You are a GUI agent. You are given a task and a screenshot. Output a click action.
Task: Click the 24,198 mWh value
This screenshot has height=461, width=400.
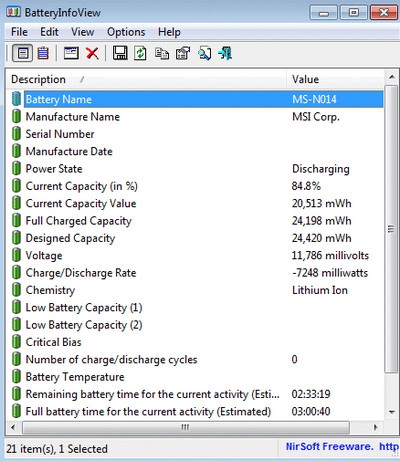coord(321,220)
